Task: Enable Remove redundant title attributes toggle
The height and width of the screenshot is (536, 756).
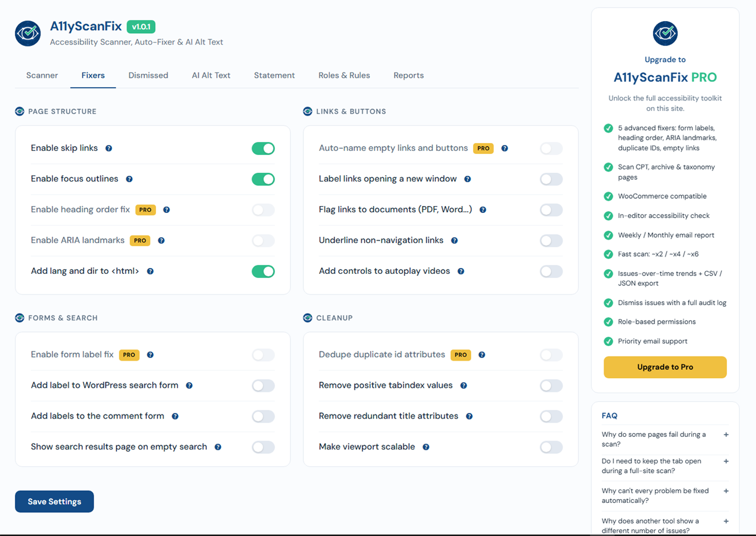Action: tap(551, 416)
